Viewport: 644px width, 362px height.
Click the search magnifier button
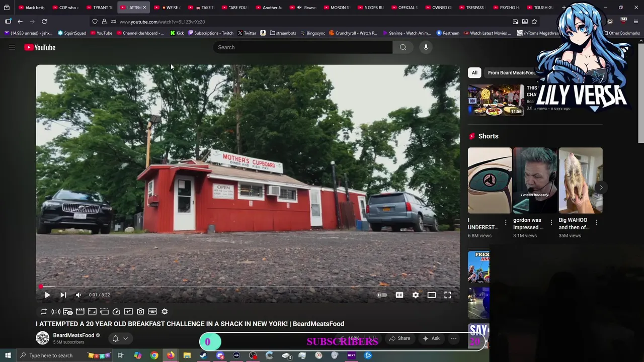(x=403, y=47)
